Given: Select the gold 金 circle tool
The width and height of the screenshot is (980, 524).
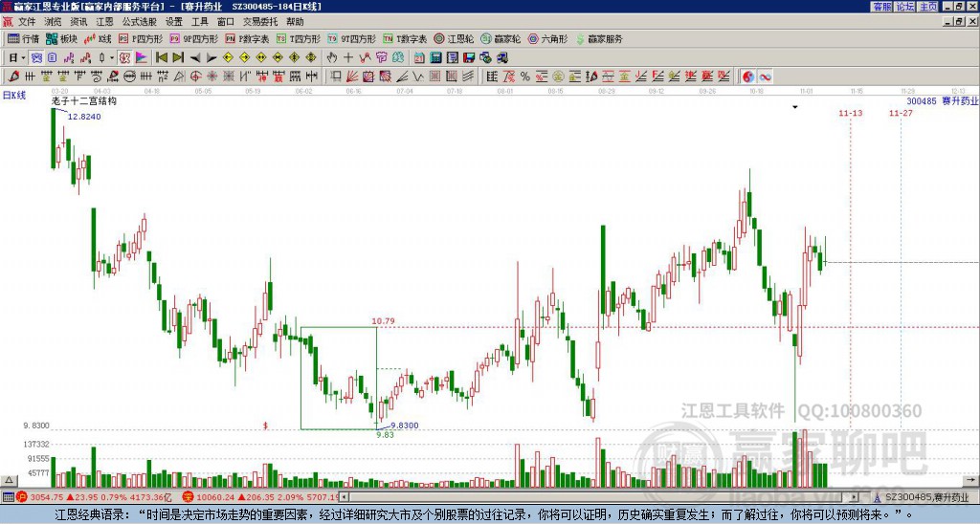Looking at the screenshot, I should [558, 76].
